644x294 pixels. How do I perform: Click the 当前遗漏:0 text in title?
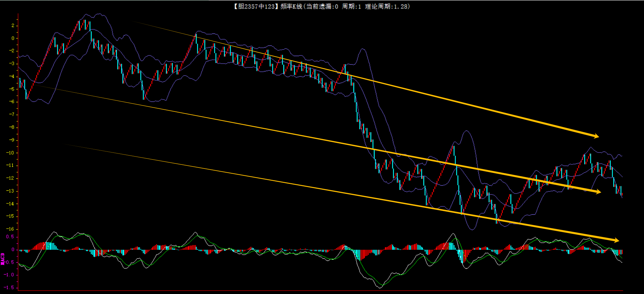322,6
